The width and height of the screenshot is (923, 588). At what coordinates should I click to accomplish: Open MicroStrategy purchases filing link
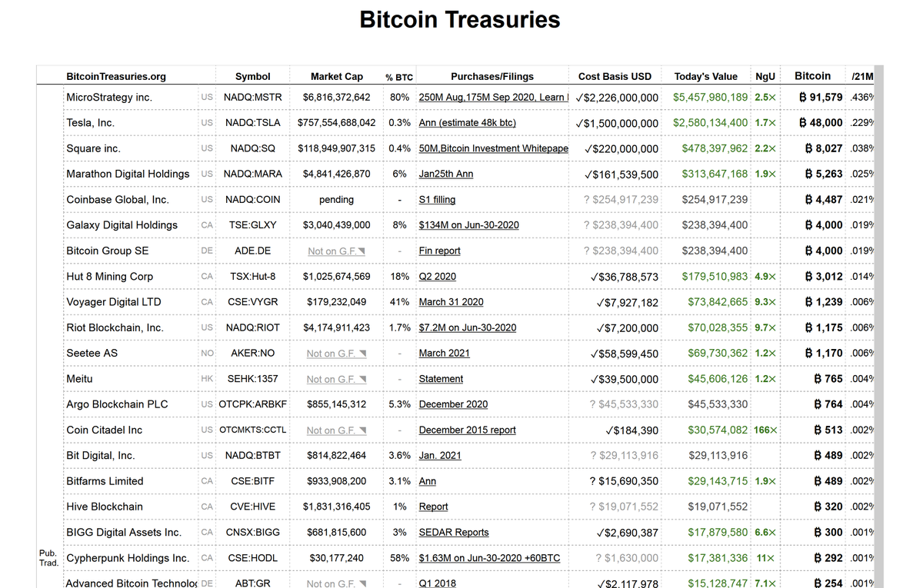[x=493, y=98]
